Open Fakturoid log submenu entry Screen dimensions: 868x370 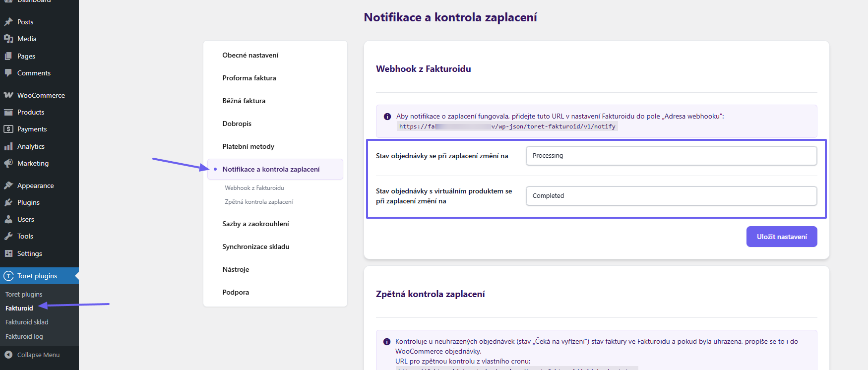tap(24, 336)
